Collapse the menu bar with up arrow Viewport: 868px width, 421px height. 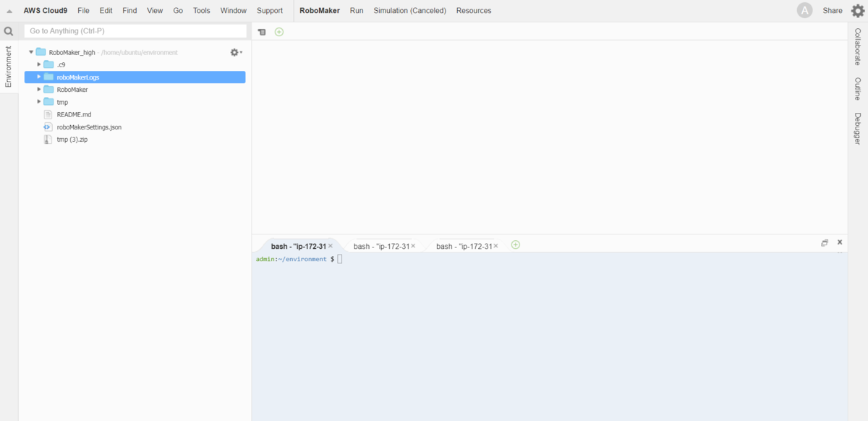[9, 11]
